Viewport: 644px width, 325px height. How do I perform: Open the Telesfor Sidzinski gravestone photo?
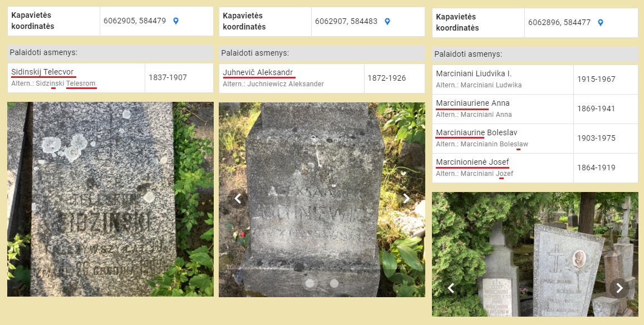[110, 199]
